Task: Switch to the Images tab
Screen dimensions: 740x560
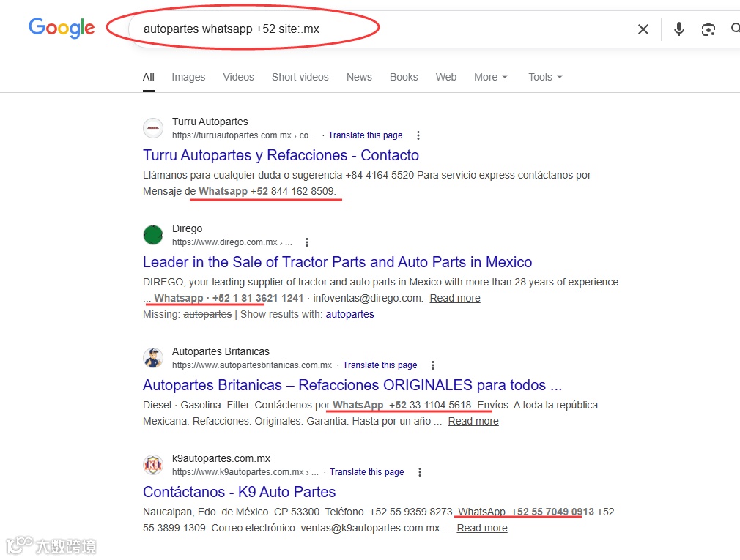Action: pyautogui.click(x=188, y=77)
